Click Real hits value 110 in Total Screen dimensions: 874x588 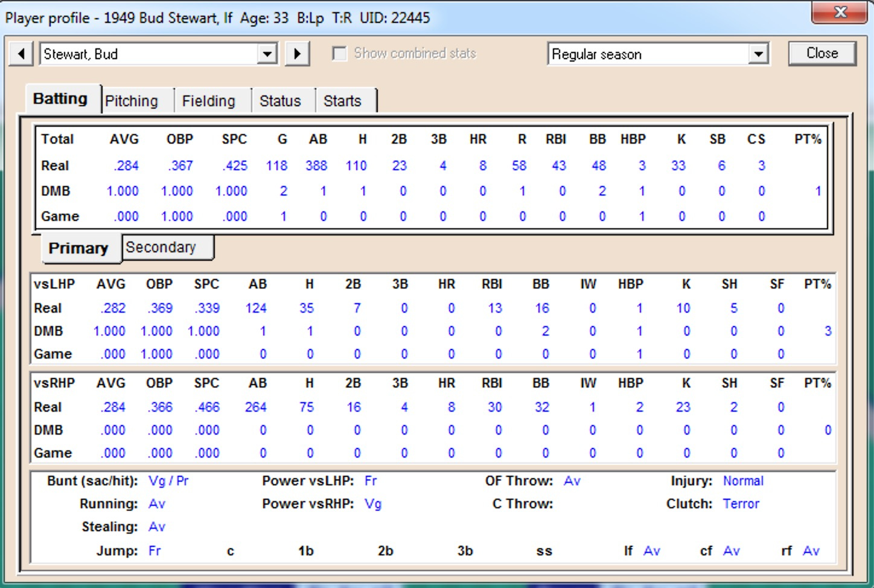coord(356,165)
